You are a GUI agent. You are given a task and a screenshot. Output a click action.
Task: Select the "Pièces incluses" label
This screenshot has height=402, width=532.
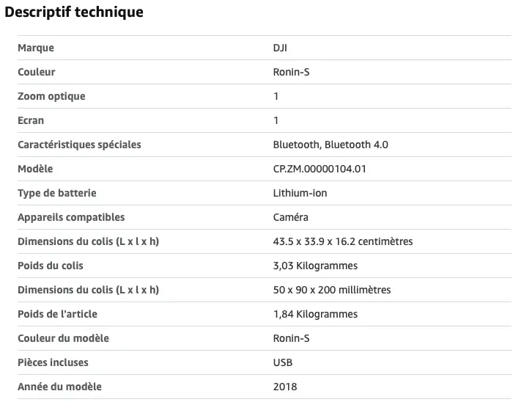tap(53, 362)
